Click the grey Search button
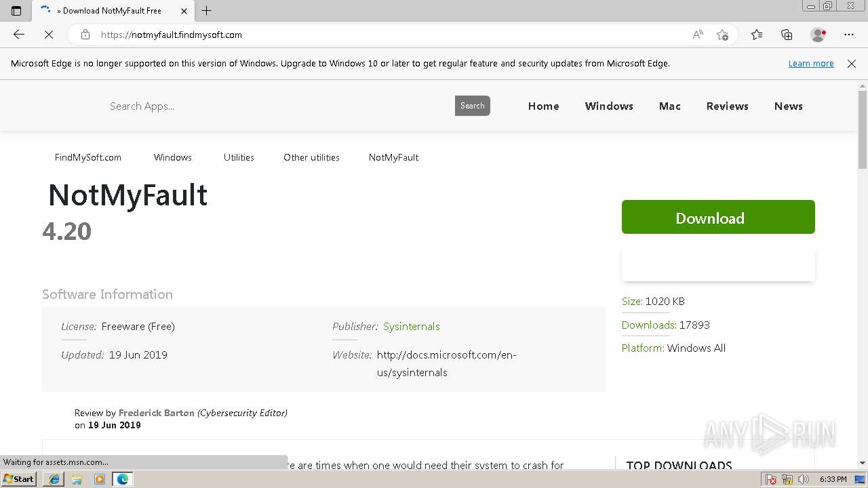This screenshot has width=868, height=488. (x=473, y=106)
